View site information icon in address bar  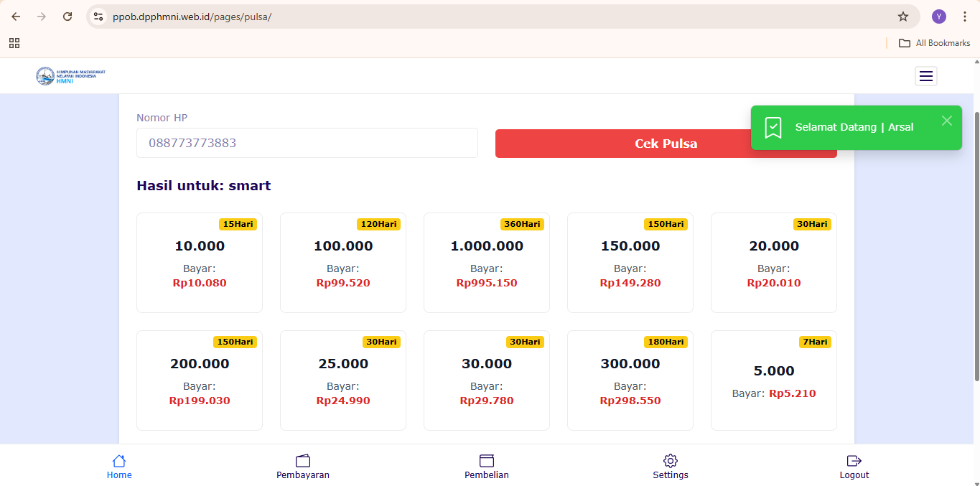pyautogui.click(x=99, y=17)
